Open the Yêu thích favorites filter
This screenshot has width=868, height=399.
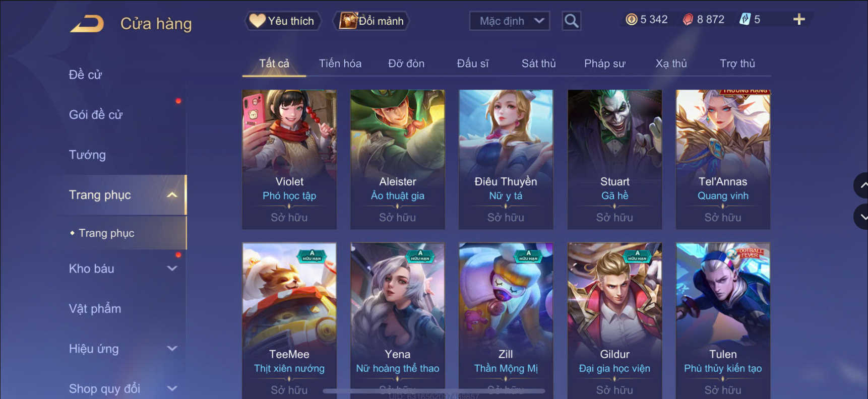point(283,21)
